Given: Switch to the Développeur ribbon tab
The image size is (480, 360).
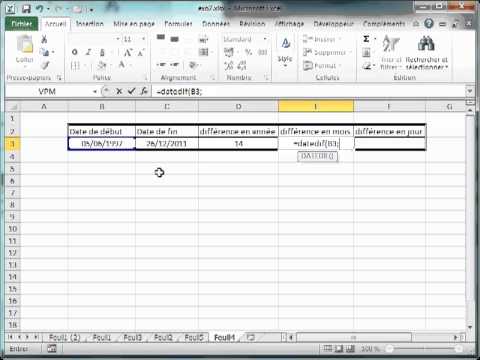Looking at the screenshot, I should pos(334,24).
